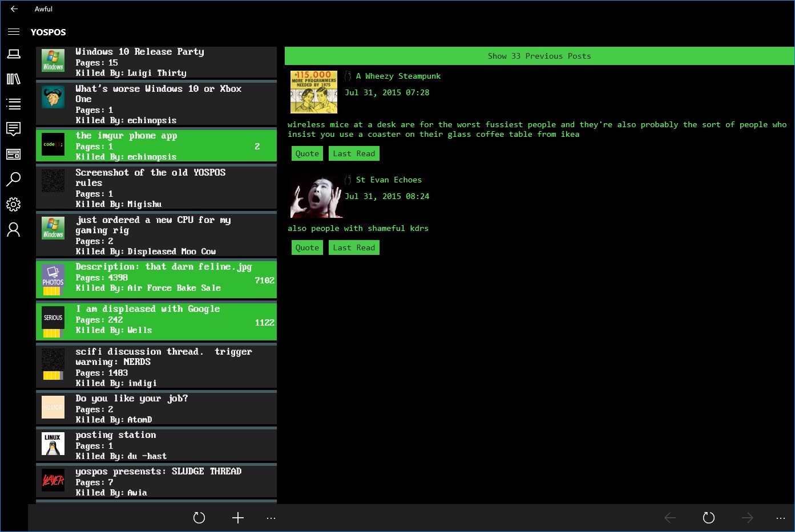795x532 pixels.
Task: Open the bookmarks library icon in sidebar
Action: [14, 79]
